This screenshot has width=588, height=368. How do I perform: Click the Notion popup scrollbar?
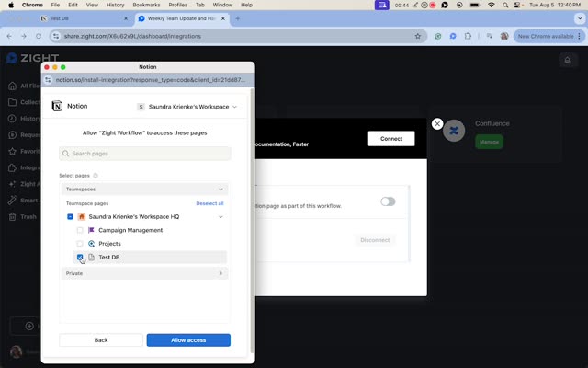tap(252, 222)
